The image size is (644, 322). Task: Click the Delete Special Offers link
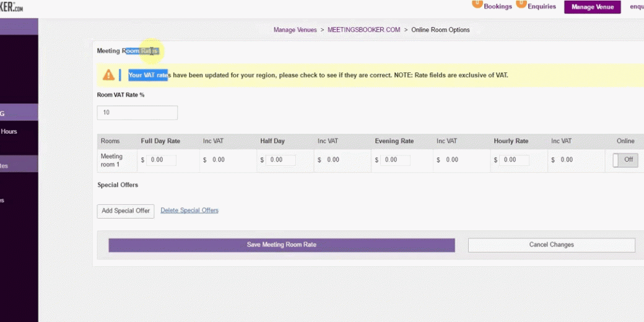[189, 211]
